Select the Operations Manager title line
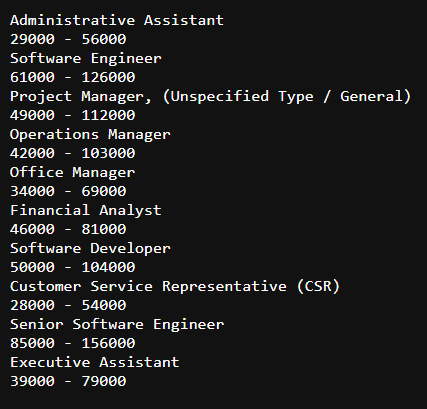The image size is (427, 409). tap(90, 135)
